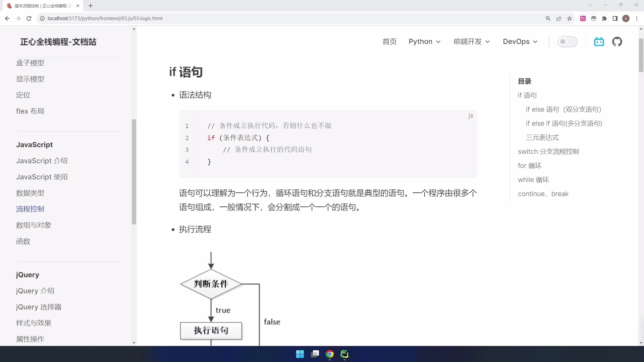Expand the 前端开发 nav dropdown
The image size is (644, 362).
(472, 42)
